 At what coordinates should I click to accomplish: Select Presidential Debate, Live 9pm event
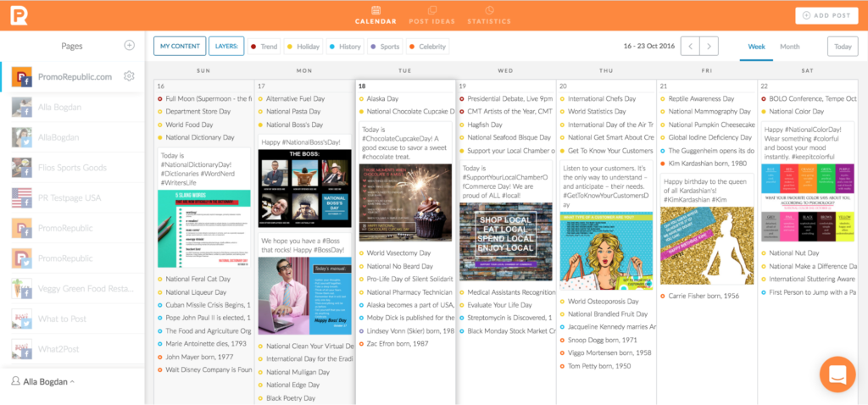click(506, 98)
